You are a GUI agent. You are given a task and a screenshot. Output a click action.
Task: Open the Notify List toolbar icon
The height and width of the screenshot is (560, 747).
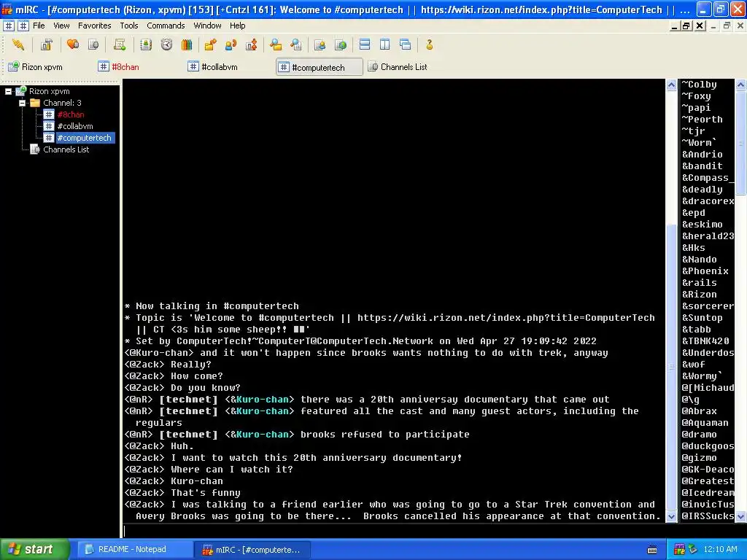tap(320, 44)
